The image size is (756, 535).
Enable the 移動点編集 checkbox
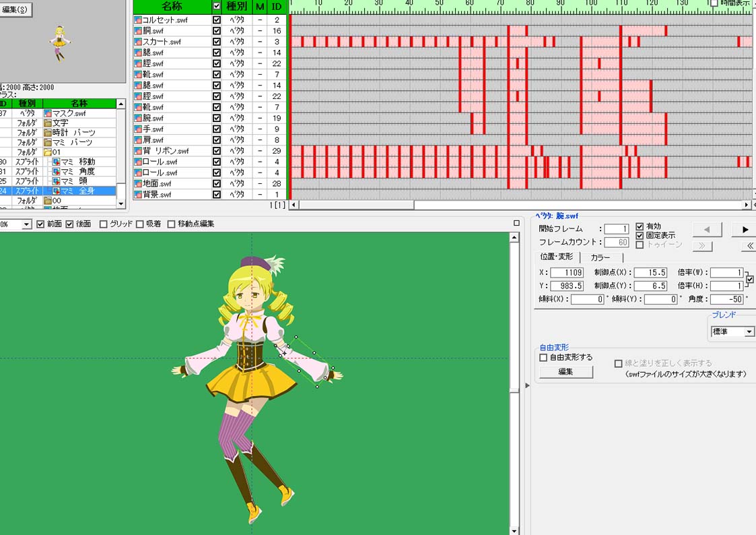[x=171, y=224]
